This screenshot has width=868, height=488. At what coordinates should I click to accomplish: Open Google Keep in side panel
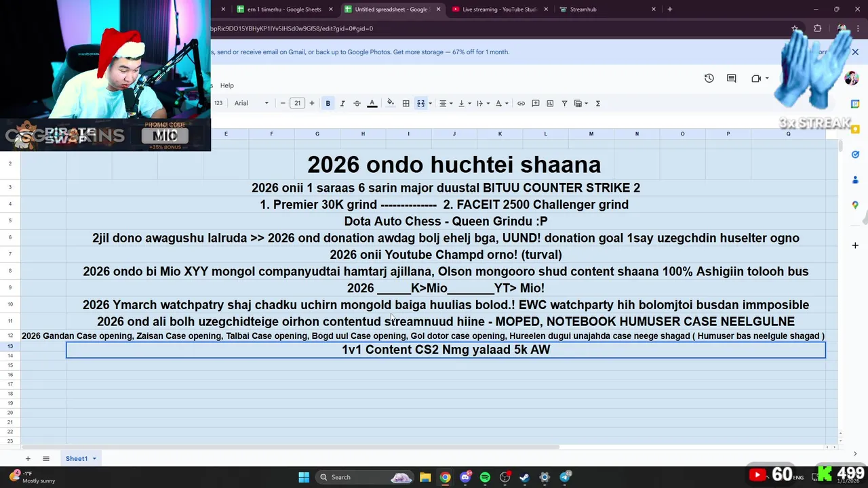coord(855,129)
